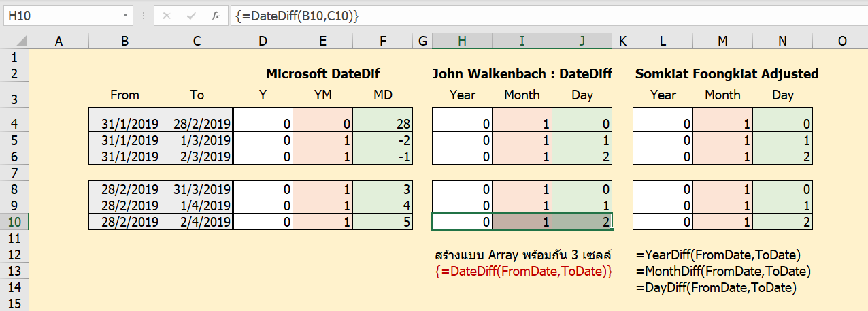Select MD cell with value -2

coord(382,140)
